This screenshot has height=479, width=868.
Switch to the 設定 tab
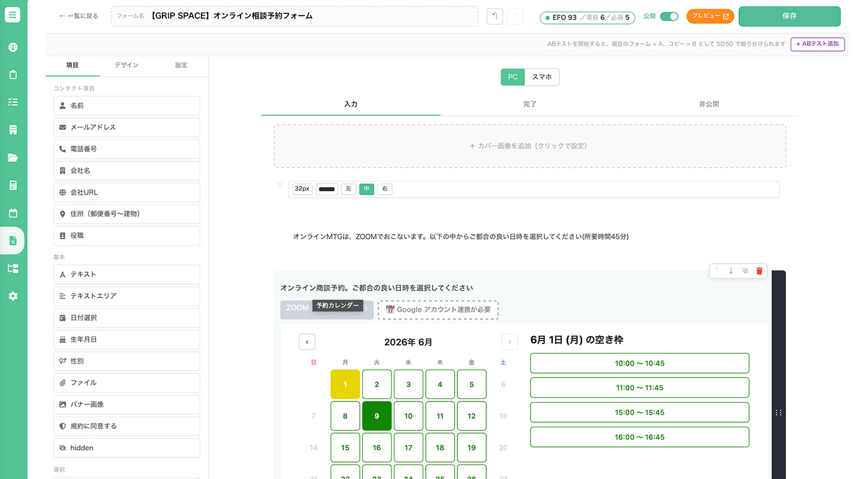pyautogui.click(x=181, y=65)
